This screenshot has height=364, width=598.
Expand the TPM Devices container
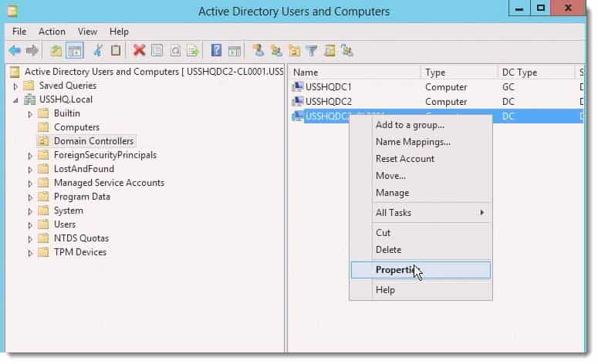[x=30, y=253]
